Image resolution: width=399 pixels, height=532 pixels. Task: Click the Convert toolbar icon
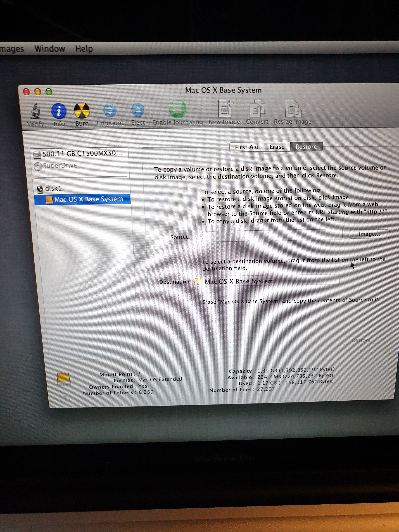257,109
